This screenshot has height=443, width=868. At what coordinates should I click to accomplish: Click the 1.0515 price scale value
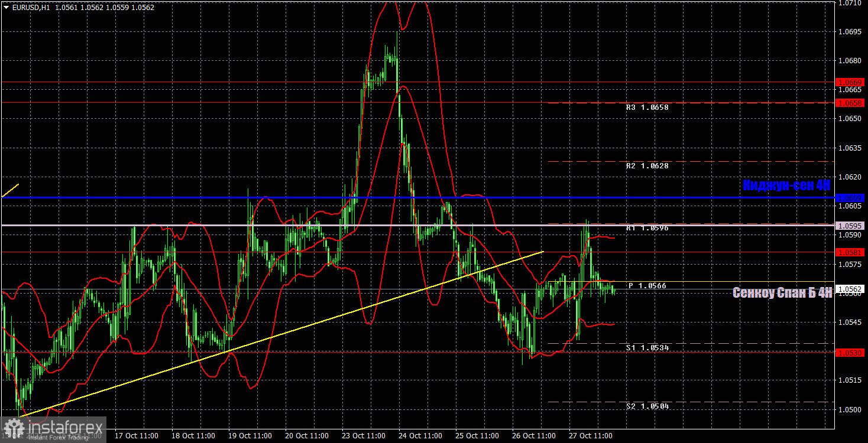[x=851, y=380]
